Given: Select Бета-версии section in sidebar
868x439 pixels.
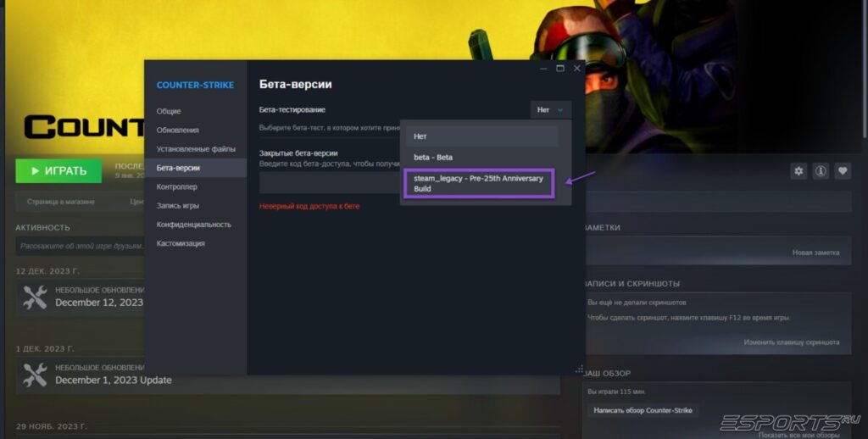Looking at the screenshot, I should point(196,168).
